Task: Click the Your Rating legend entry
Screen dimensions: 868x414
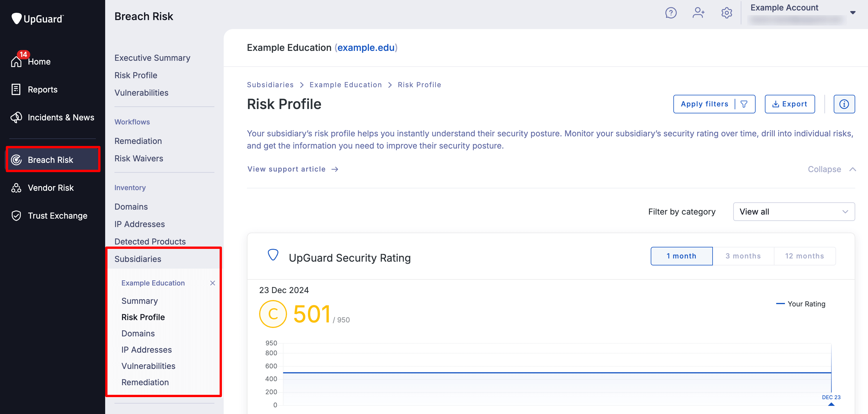Action: pyautogui.click(x=801, y=304)
